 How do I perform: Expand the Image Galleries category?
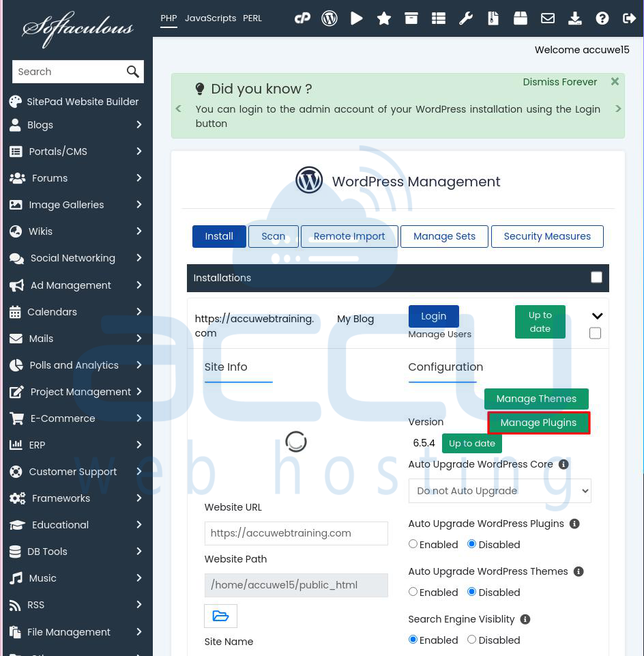139,205
